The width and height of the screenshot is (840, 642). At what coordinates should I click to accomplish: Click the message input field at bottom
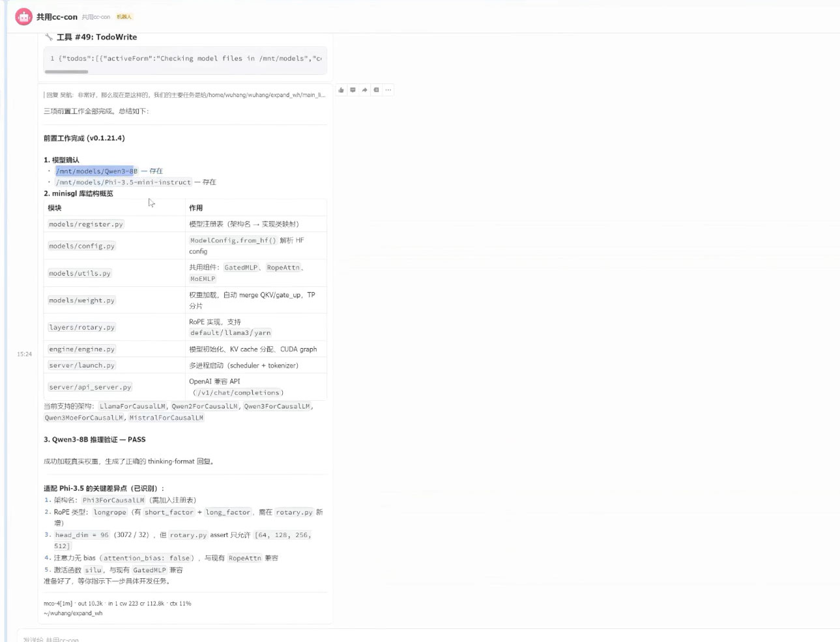pyautogui.click(x=417, y=639)
